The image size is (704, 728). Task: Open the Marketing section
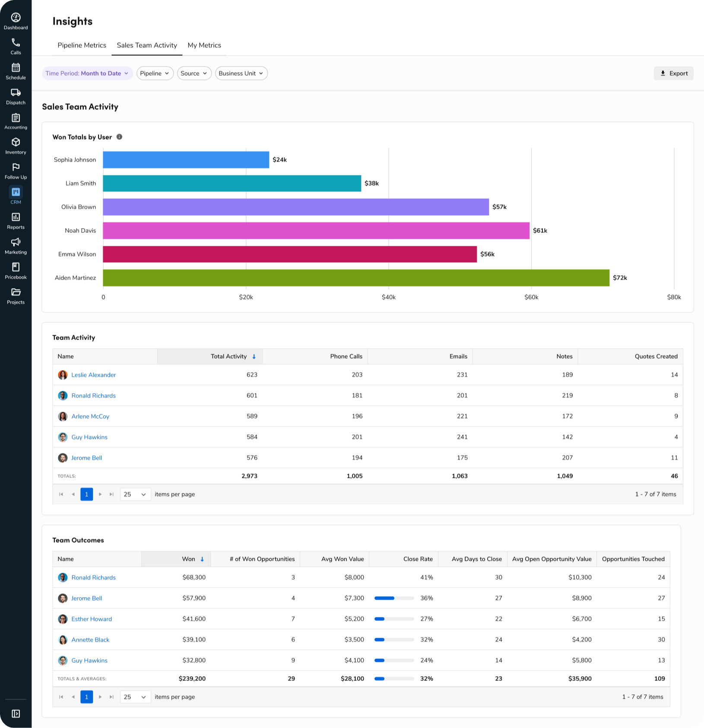(x=16, y=244)
